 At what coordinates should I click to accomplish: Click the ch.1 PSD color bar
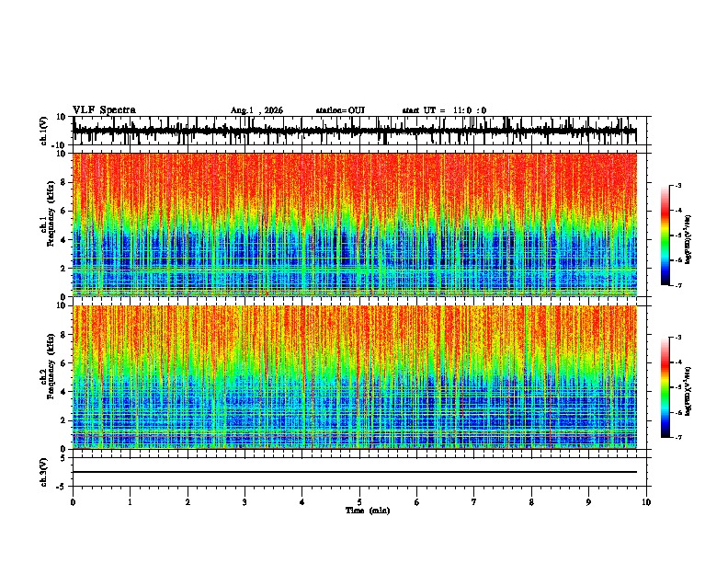pos(665,236)
